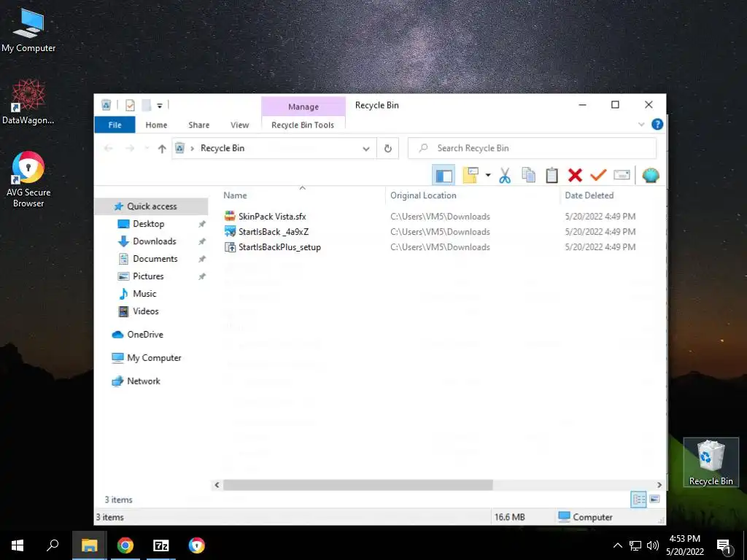
Task: Open the folder options toolbar icon
Action: point(471,175)
